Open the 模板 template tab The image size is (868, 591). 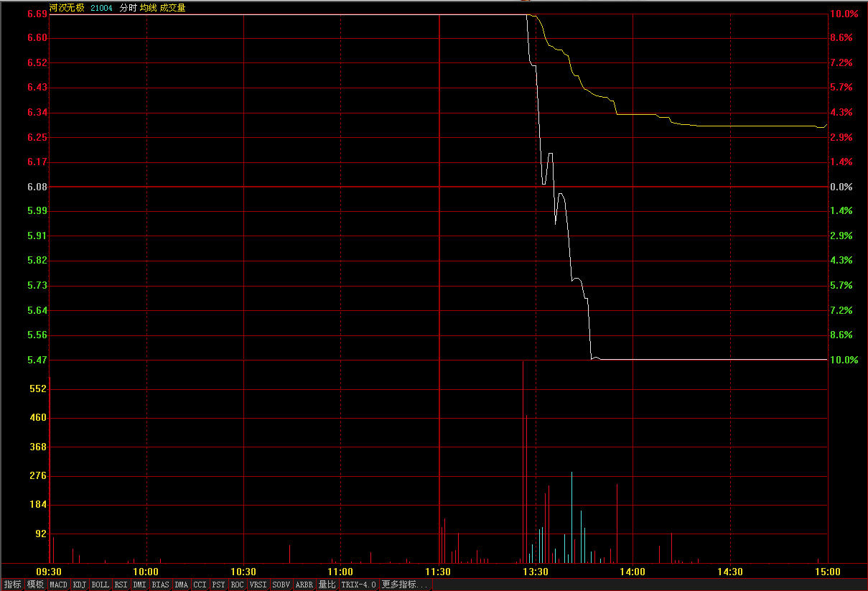pos(35,585)
